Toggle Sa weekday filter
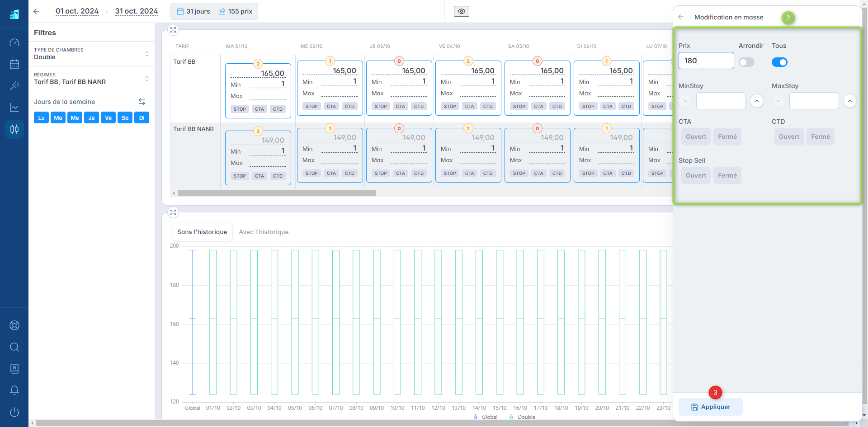Image resolution: width=868 pixels, height=427 pixels. [x=125, y=117]
